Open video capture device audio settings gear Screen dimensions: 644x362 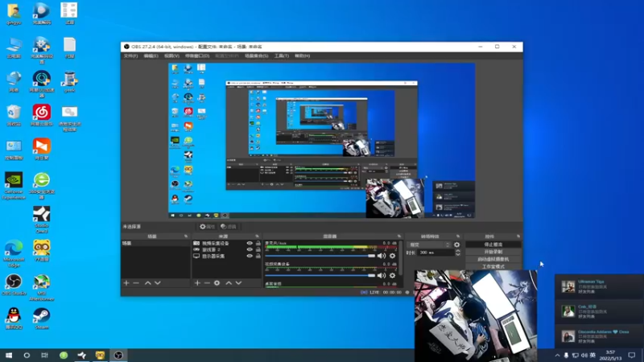click(x=393, y=275)
